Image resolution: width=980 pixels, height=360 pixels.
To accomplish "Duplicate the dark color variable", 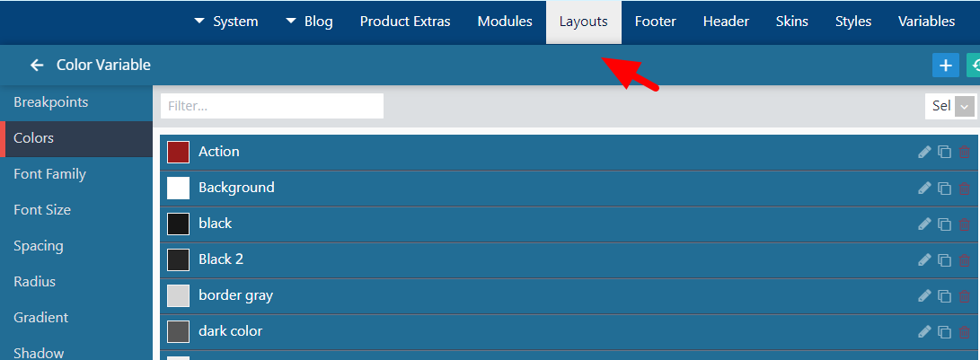I will [944, 332].
